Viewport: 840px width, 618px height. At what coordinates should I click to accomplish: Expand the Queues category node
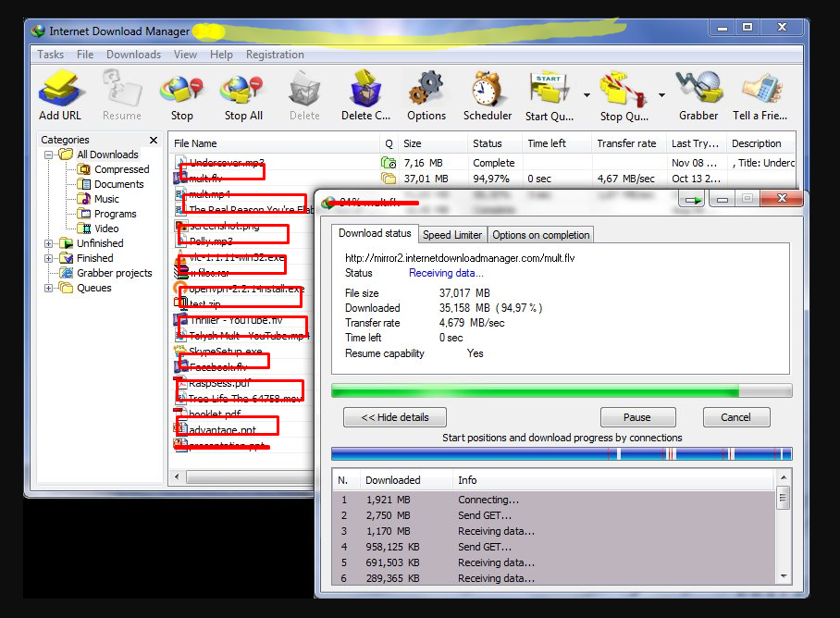(49, 288)
